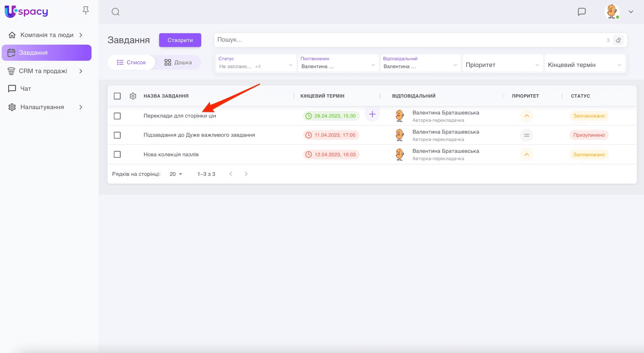The height and width of the screenshot is (353, 644).
Task: Go to next page arrow in pagination
Action: pos(246,174)
